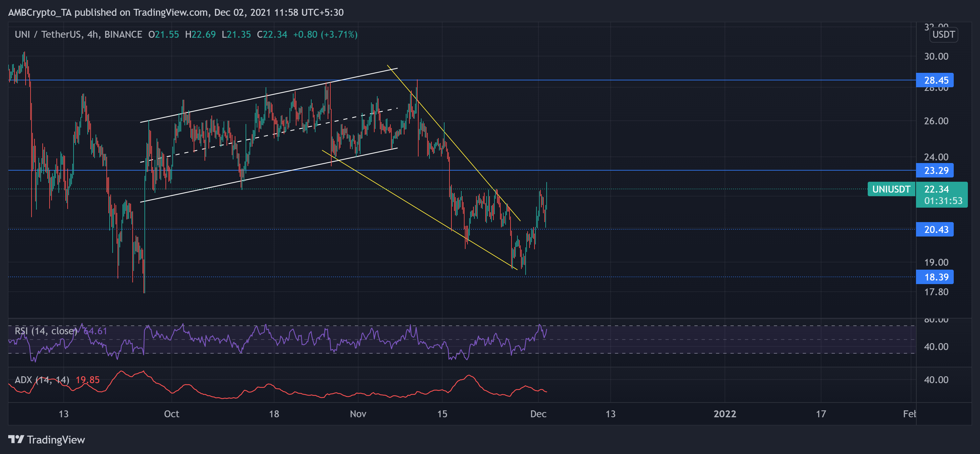Click the 20.43 price level label
980x454 pixels.
934,229
